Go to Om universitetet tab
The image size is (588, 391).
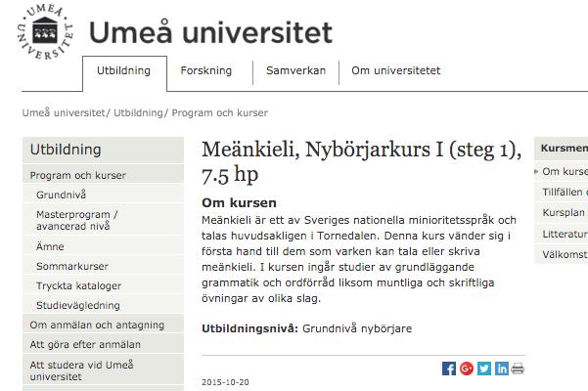point(396,70)
